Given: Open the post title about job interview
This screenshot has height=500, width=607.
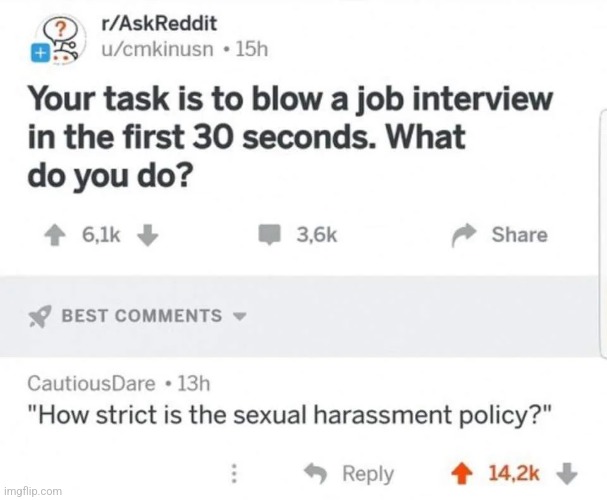Looking at the screenshot, I should [290, 137].
